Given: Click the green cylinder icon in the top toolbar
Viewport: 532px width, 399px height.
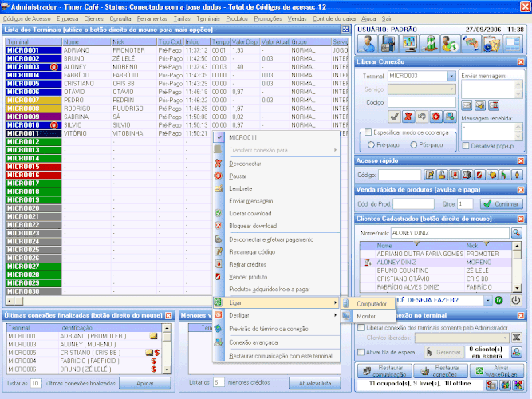Looking at the screenshot, I should pos(430,44).
